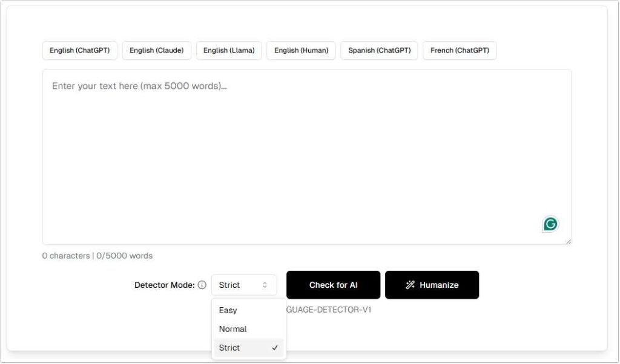Select the English (Human) sample
Image resolution: width=620 pixels, height=364 pixels.
(301, 50)
